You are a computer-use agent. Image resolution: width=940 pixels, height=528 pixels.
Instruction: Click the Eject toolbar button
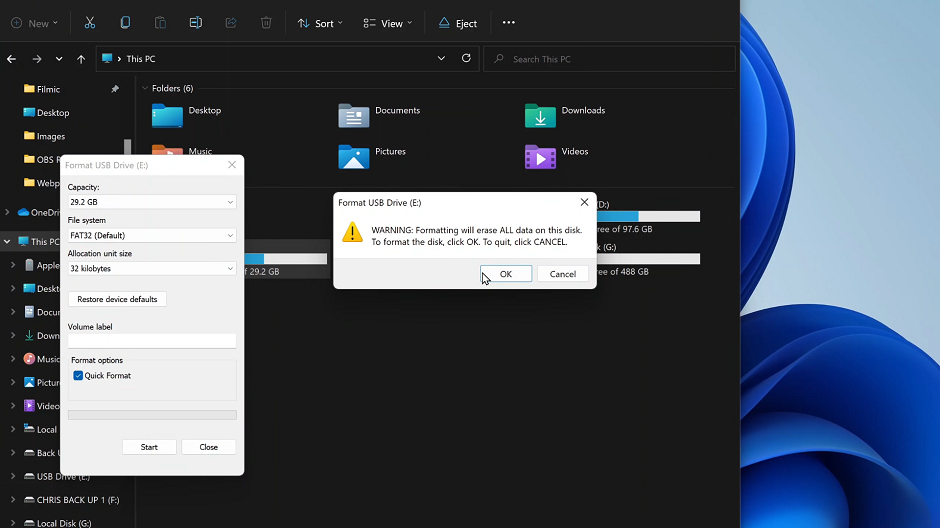tap(457, 23)
